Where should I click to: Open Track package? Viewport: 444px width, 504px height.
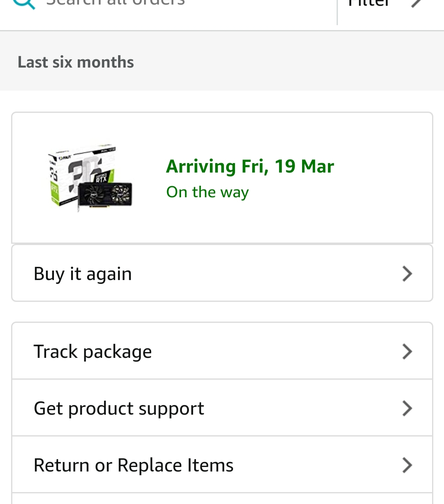[x=93, y=352]
